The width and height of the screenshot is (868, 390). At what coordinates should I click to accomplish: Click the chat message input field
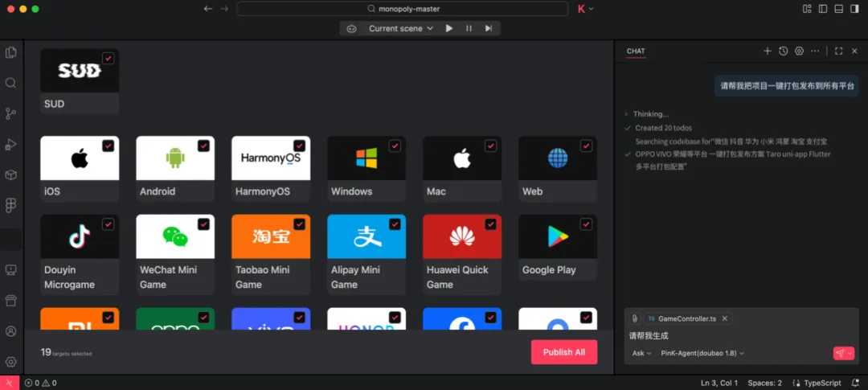pos(742,335)
